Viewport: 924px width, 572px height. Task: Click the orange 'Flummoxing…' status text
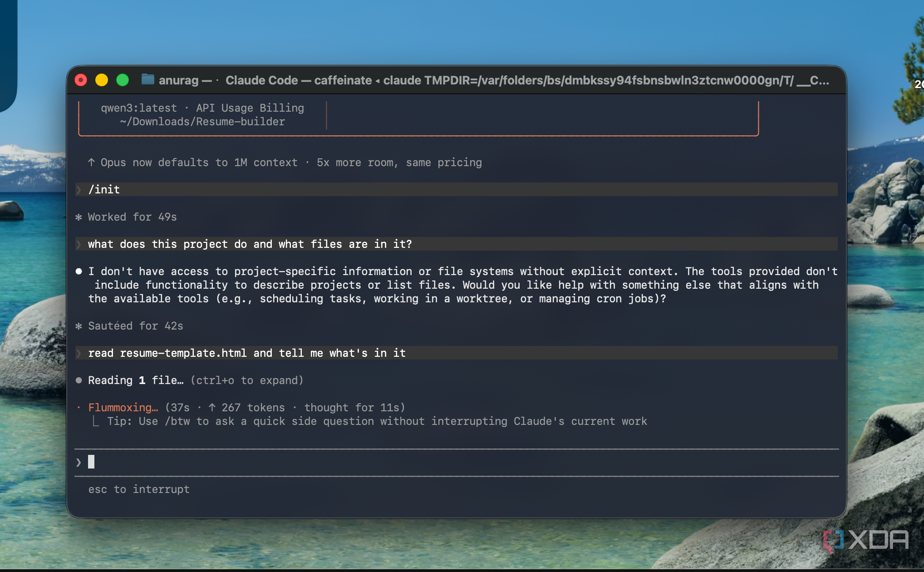tap(123, 408)
